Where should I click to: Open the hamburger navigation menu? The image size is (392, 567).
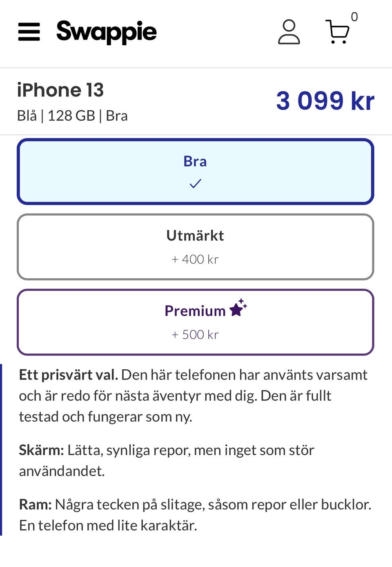(29, 32)
